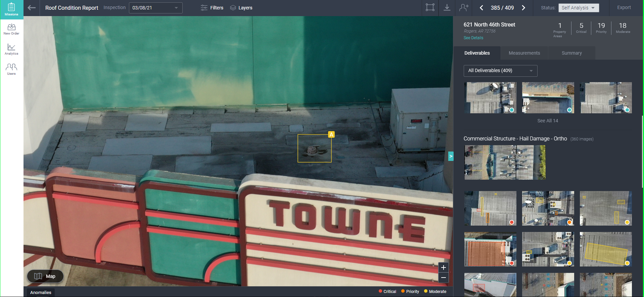The width and height of the screenshot is (644, 297).
Task: Go back with the left arrow
Action: (x=32, y=8)
